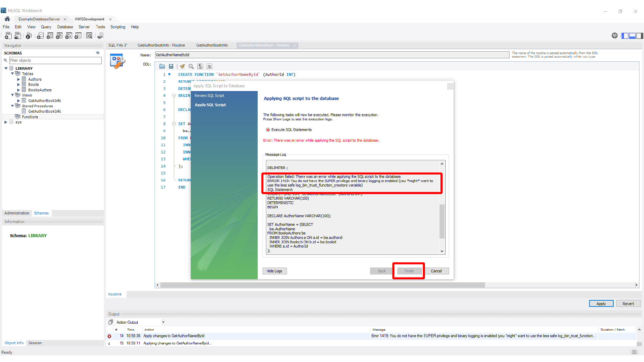Reconnect to DBMS toolbar icon
The width and height of the screenshot is (644, 362).
pos(100,36)
